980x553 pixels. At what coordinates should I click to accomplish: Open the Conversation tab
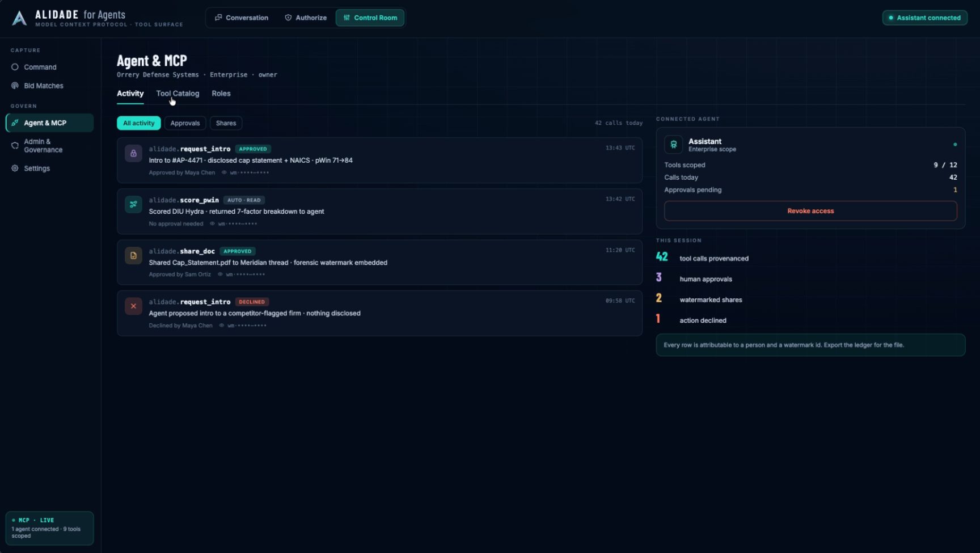tap(242, 18)
